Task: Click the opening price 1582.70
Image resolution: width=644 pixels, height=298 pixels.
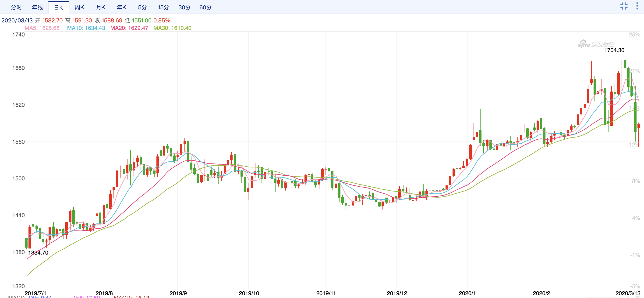Action: coord(53,21)
